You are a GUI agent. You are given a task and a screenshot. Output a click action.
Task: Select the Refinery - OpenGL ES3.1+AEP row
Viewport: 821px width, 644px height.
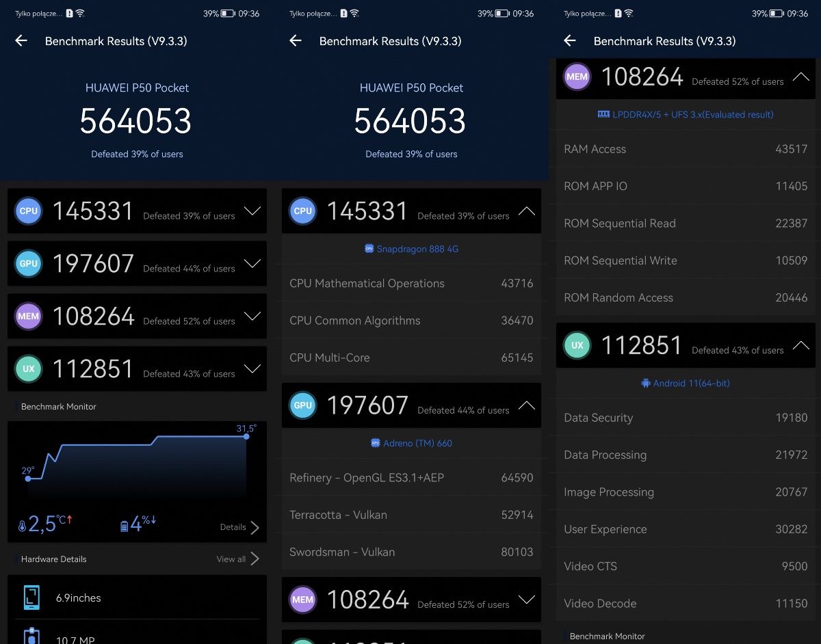coord(411,477)
